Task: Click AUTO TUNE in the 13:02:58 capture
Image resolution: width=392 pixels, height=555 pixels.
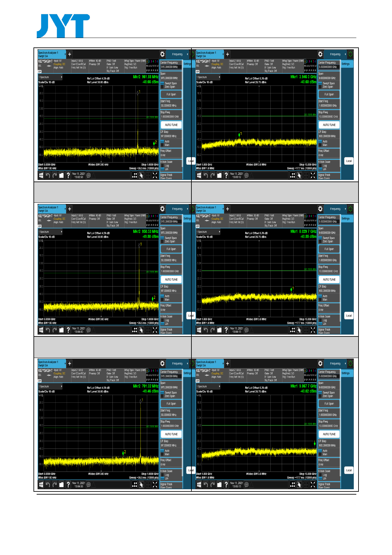Action: (x=171, y=125)
